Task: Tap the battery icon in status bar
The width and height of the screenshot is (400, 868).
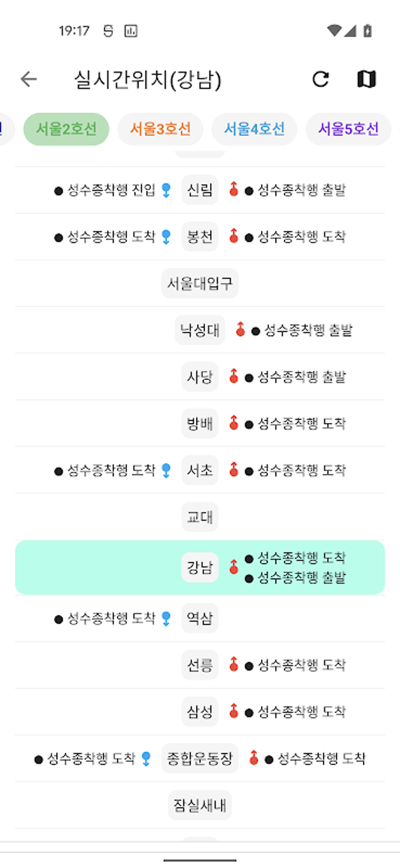Action: (367, 31)
